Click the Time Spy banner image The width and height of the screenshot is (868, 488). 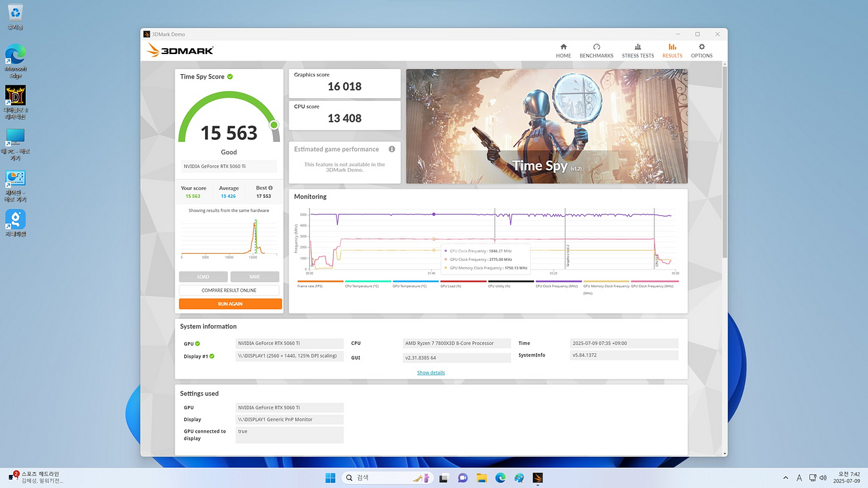547,126
